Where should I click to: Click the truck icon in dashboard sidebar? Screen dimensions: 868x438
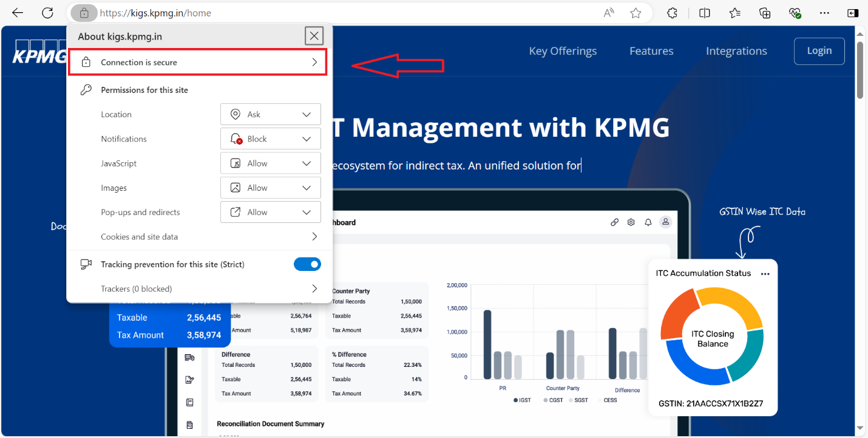point(189,358)
